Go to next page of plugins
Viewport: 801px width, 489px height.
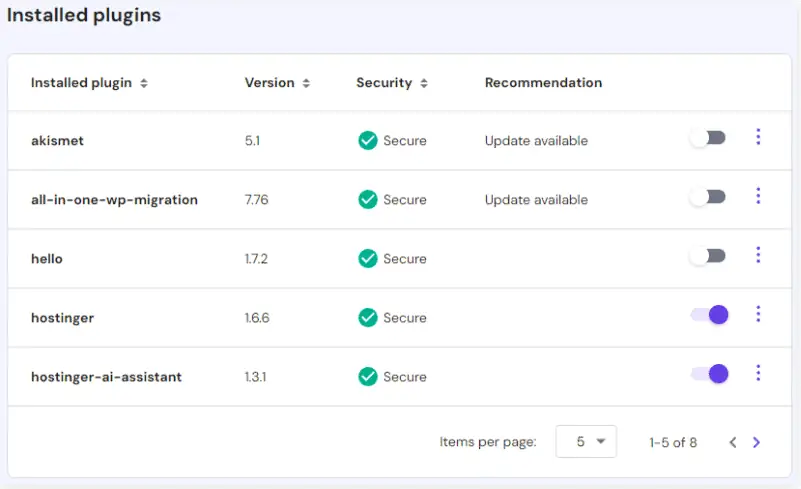click(757, 442)
